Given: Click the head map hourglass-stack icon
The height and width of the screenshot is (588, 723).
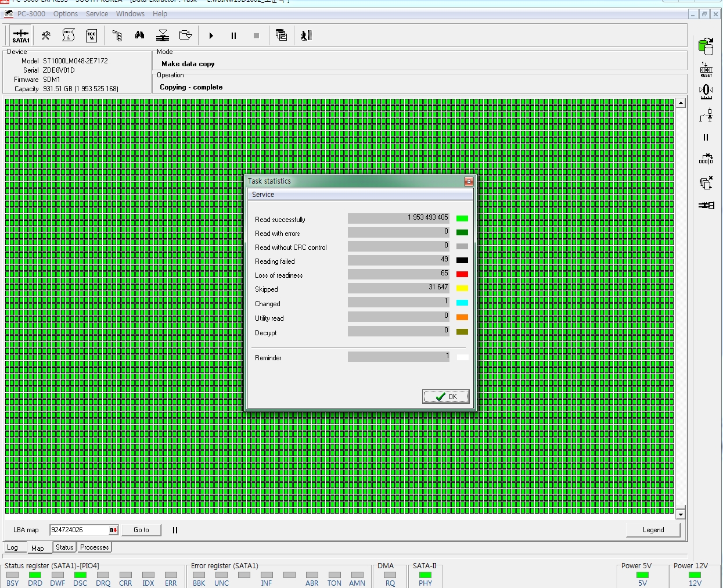Looking at the screenshot, I should click(x=163, y=36).
